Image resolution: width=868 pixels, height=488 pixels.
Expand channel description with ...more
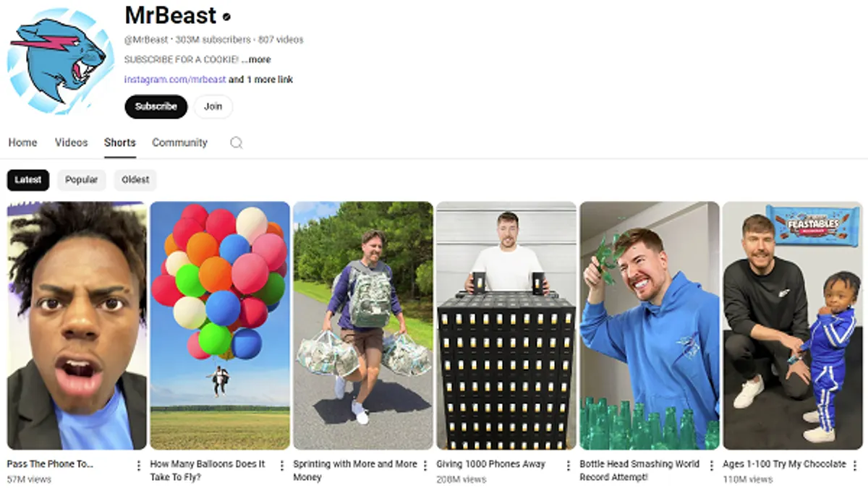pyautogui.click(x=256, y=59)
